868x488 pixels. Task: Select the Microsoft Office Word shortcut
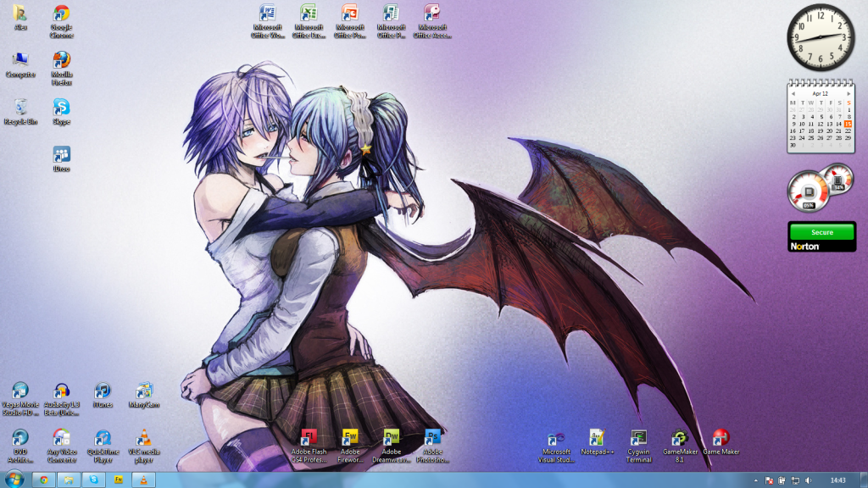point(268,21)
